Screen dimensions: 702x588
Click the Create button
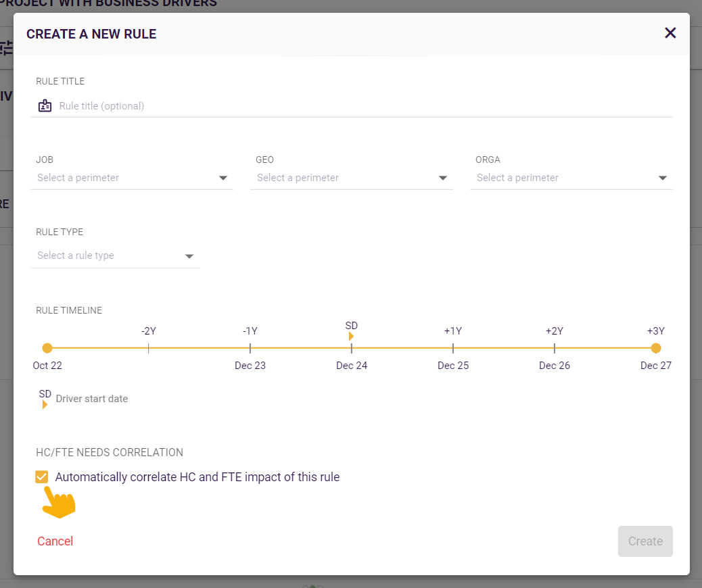point(645,541)
